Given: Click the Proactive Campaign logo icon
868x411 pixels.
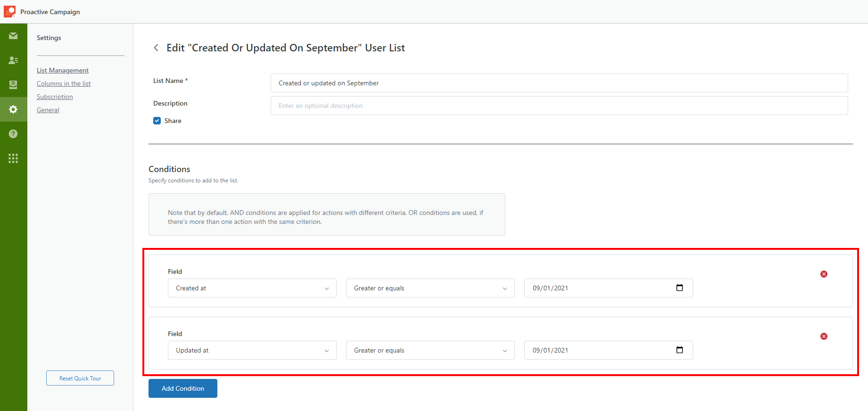Looking at the screenshot, I should (9, 11).
